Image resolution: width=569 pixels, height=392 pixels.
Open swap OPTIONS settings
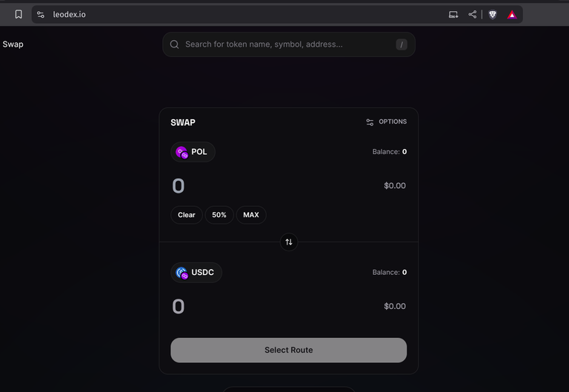pos(386,122)
